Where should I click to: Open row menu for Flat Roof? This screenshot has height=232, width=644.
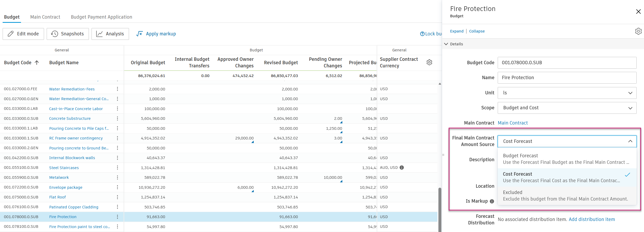(x=117, y=197)
